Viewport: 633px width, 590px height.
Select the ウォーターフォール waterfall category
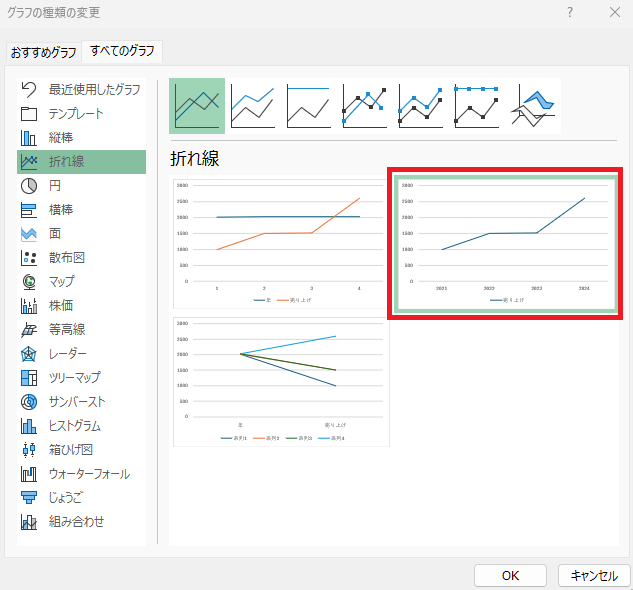pos(81,474)
